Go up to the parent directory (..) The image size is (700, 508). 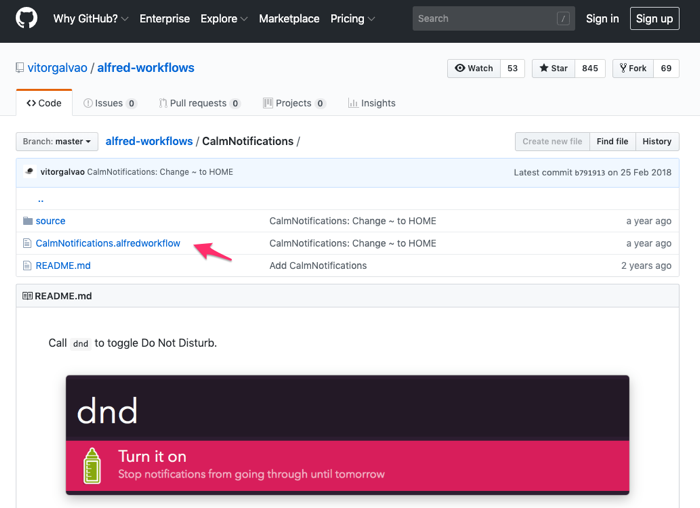point(41,199)
